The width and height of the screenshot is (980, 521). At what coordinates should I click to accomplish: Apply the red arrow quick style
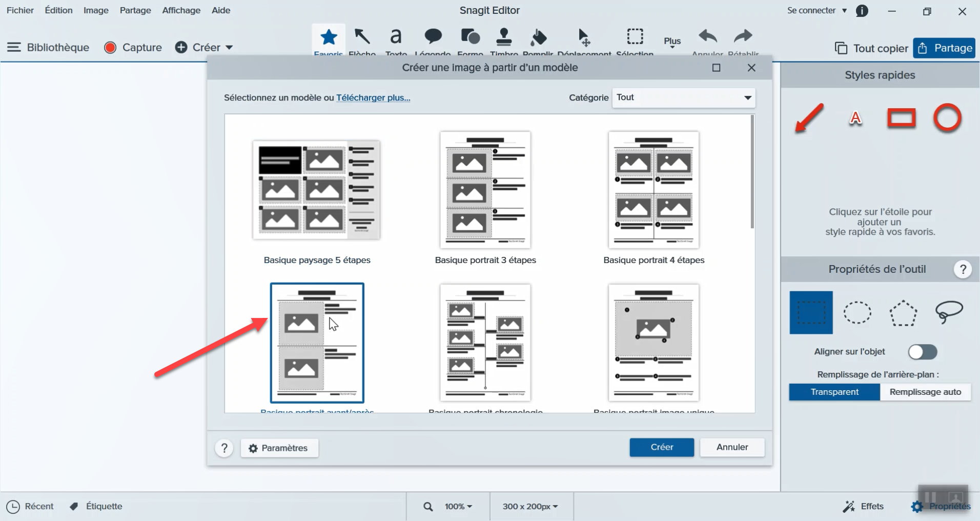coord(809,118)
